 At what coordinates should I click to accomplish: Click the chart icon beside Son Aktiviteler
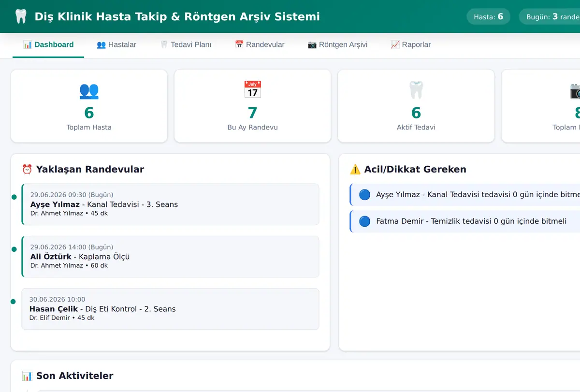27,376
